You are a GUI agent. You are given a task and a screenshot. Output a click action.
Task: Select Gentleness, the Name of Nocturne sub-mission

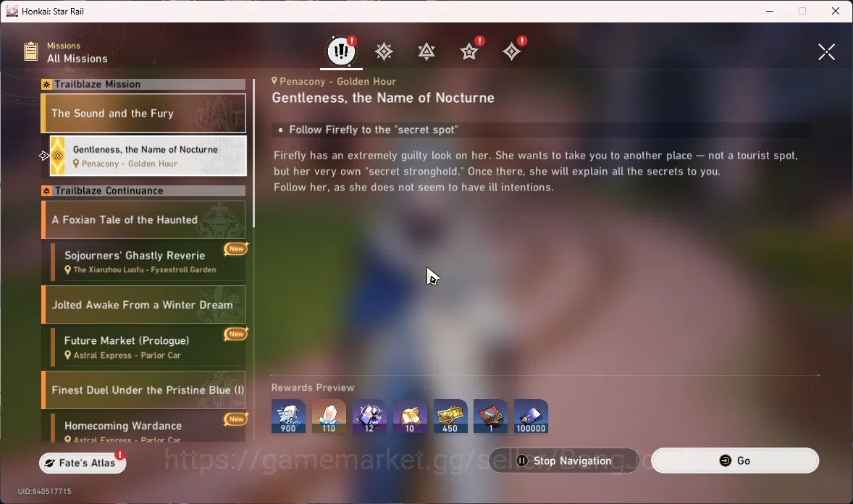tap(148, 156)
